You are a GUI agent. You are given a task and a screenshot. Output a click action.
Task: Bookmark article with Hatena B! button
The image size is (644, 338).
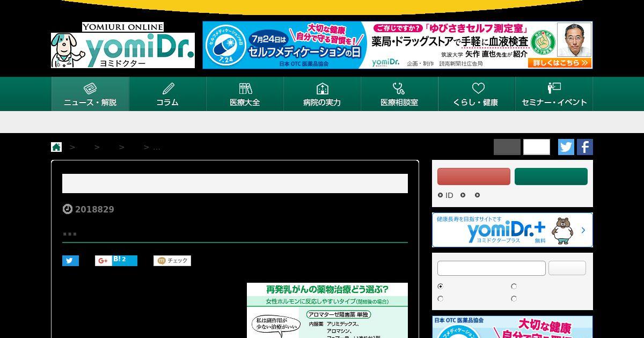coord(125,261)
